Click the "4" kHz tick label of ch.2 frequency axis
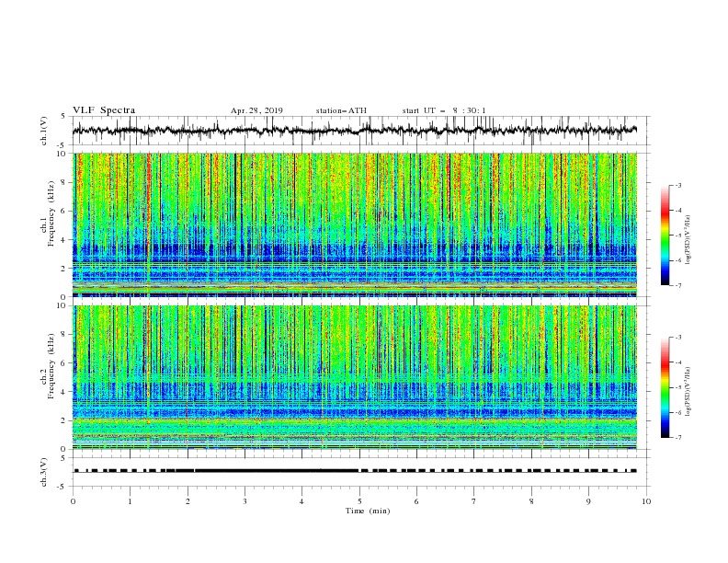Viewport: 728px width, 563px height. (x=64, y=392)
